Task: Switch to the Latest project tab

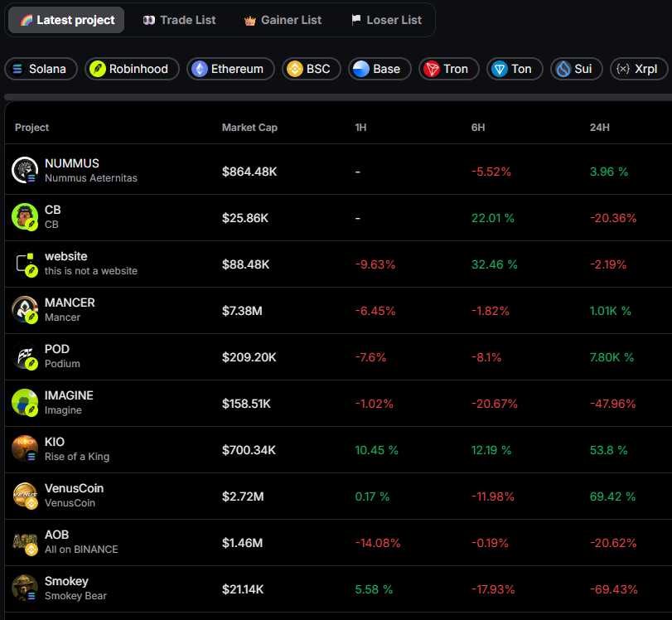Action: (x=66, y=20)
